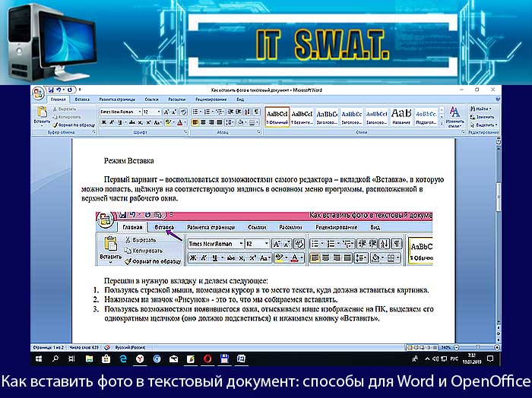Image resolution: width=532 pixels, height=398 pixels.
Task: Open the Times New Roman font dropdown
Action: (x=121, y=112)
